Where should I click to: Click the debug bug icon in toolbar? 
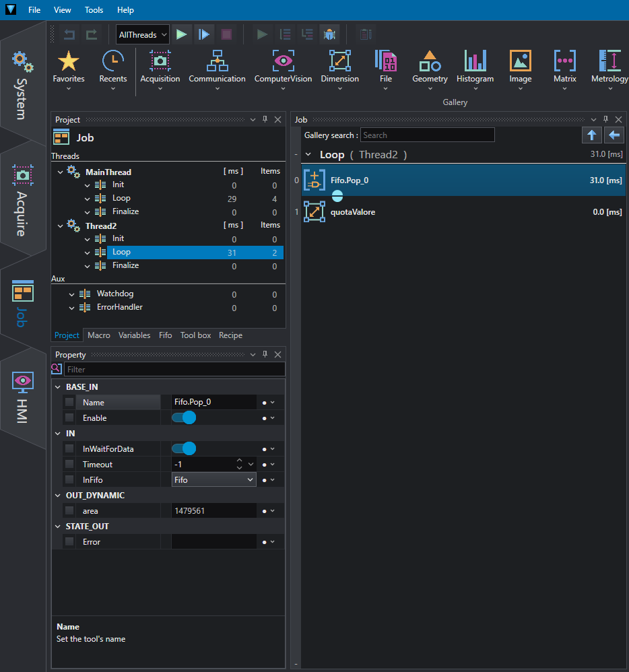(x=329, y=34)
